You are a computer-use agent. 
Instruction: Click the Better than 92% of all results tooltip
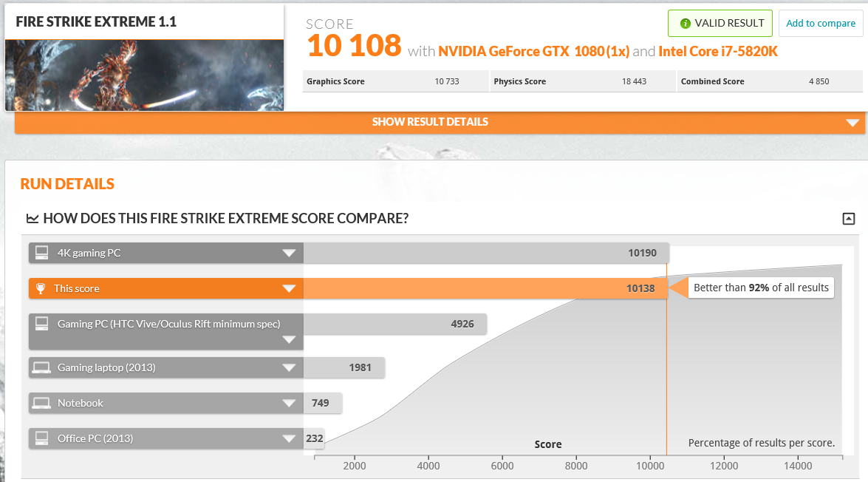click(761, 288)
